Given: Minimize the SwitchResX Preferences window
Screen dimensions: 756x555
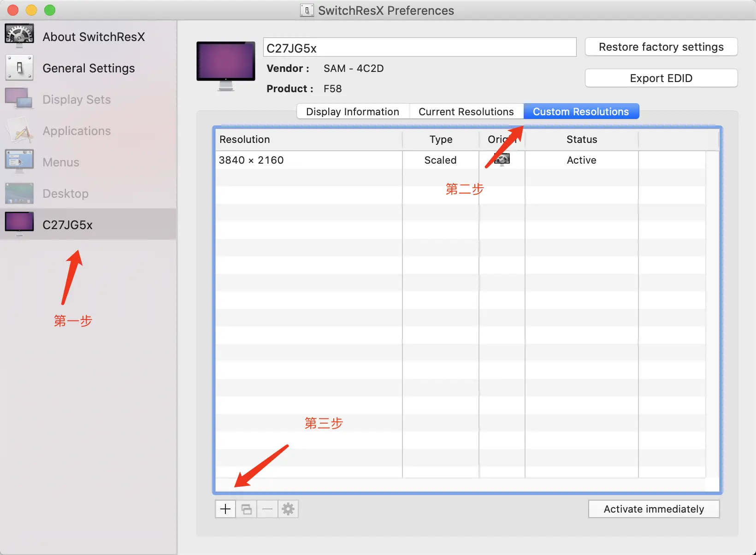Looking at the screenshot, I should click(31, 10).
